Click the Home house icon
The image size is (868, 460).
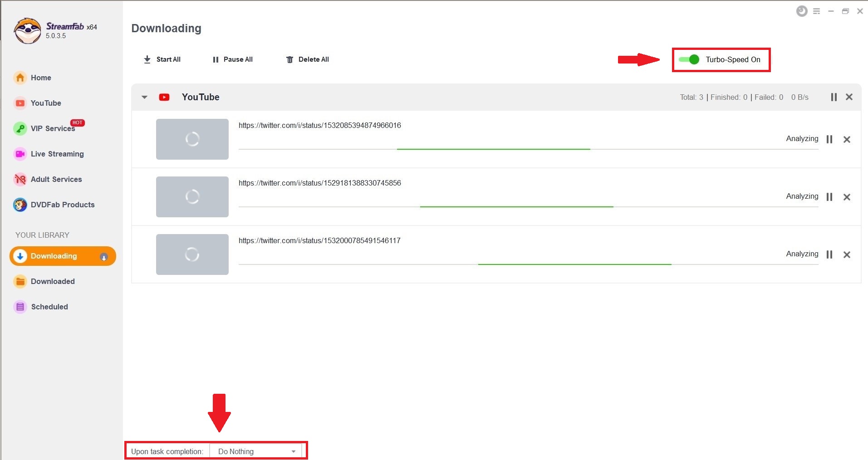click(x=20, y=78)
